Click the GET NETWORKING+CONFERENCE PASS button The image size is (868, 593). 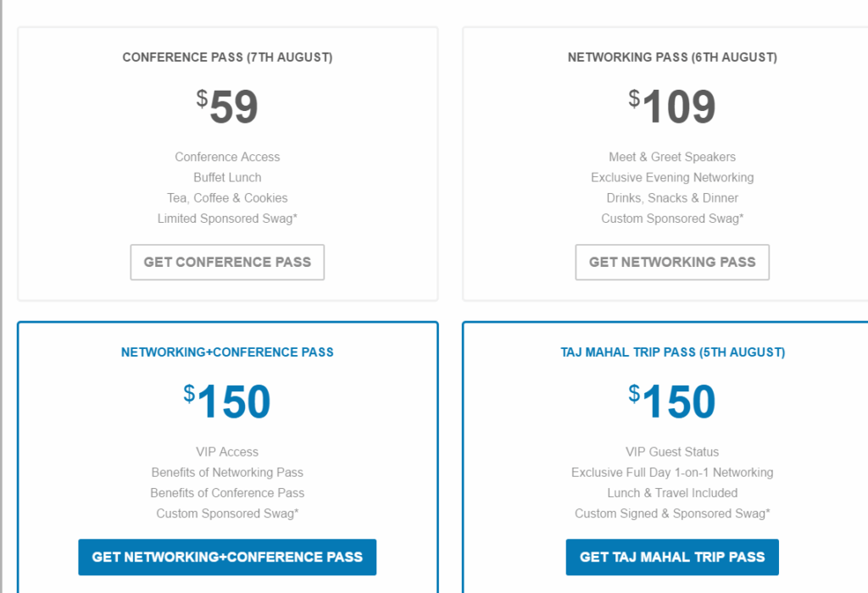226,557
